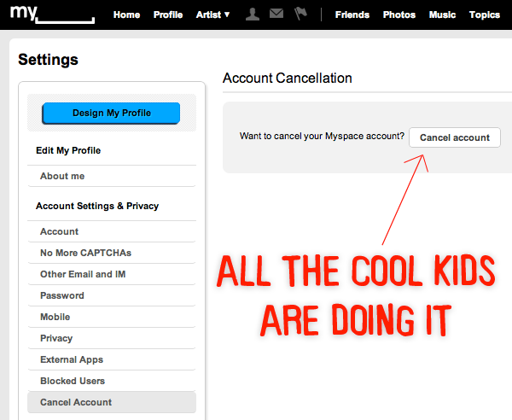Open Privacy settings

coord(112,338)
